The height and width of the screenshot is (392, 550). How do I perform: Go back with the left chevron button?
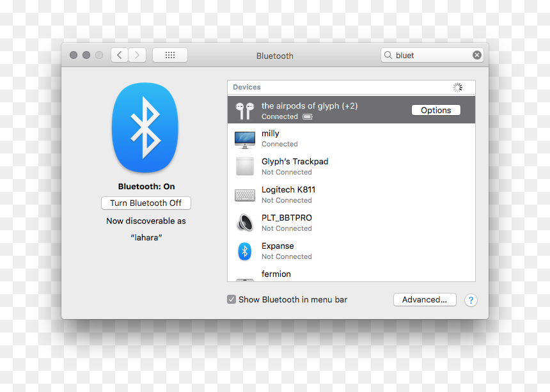[x=120, y=56]
